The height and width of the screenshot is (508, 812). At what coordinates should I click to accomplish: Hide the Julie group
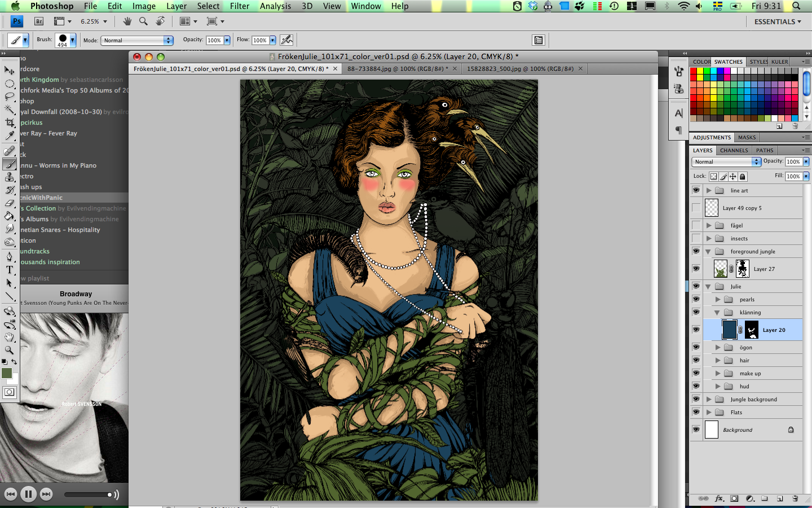coord(696,286)
